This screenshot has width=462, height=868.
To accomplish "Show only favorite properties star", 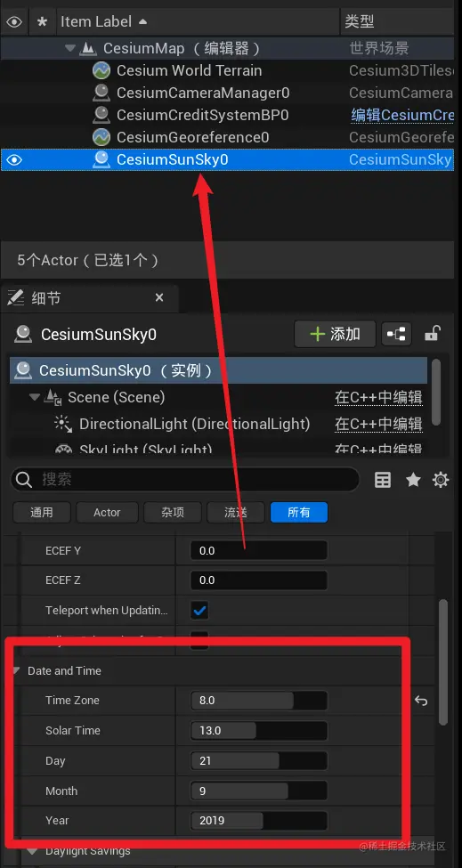I will click(x=413, y=480).
